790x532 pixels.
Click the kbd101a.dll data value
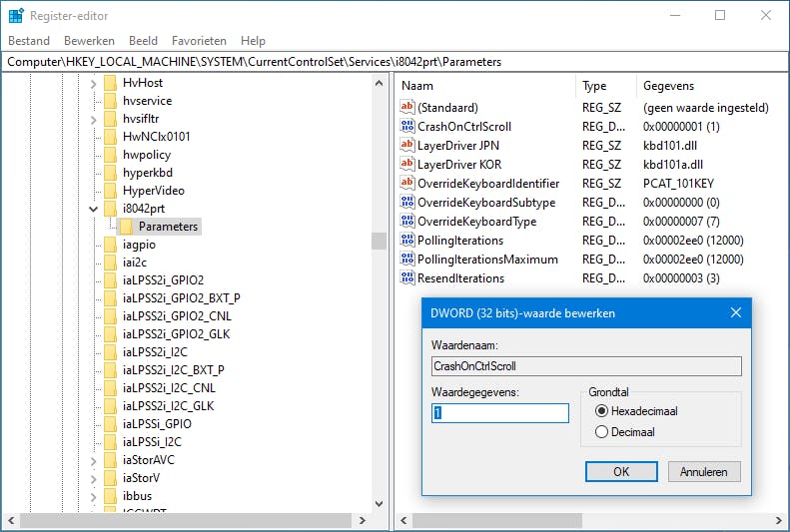pos(672,164)
